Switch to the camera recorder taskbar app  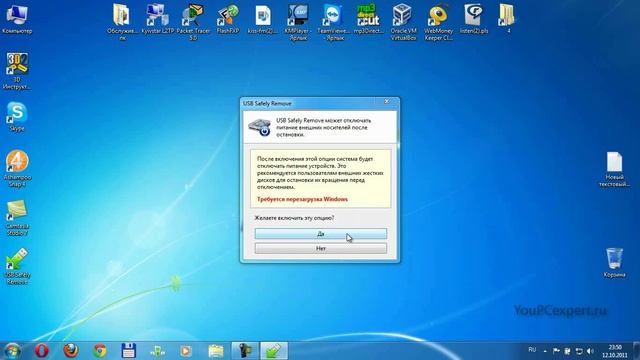click(244, 351)
